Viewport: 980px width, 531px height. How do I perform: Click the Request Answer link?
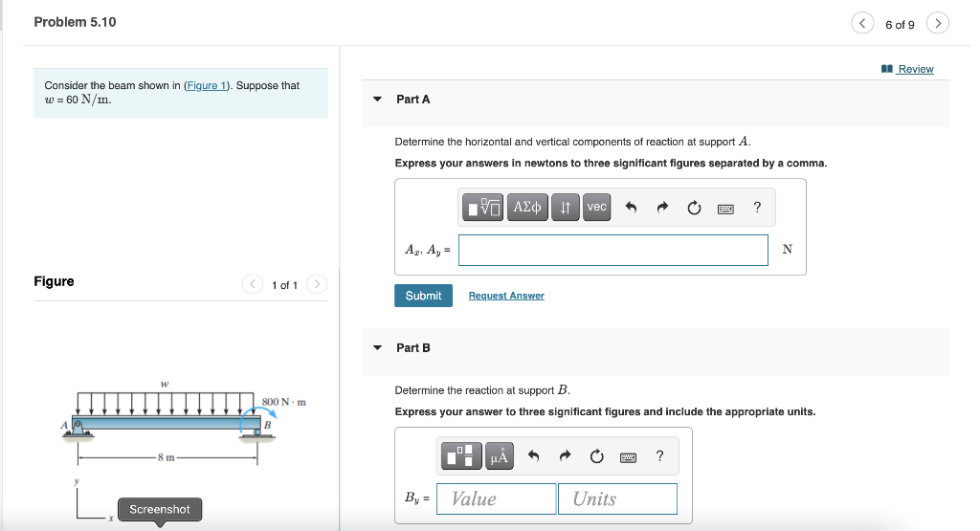pos(506,296)
